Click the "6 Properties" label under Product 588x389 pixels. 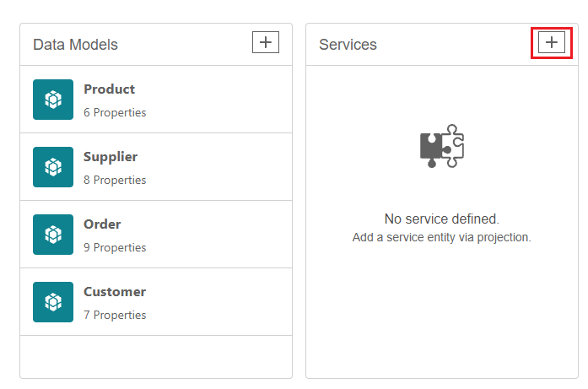(115, 112)
